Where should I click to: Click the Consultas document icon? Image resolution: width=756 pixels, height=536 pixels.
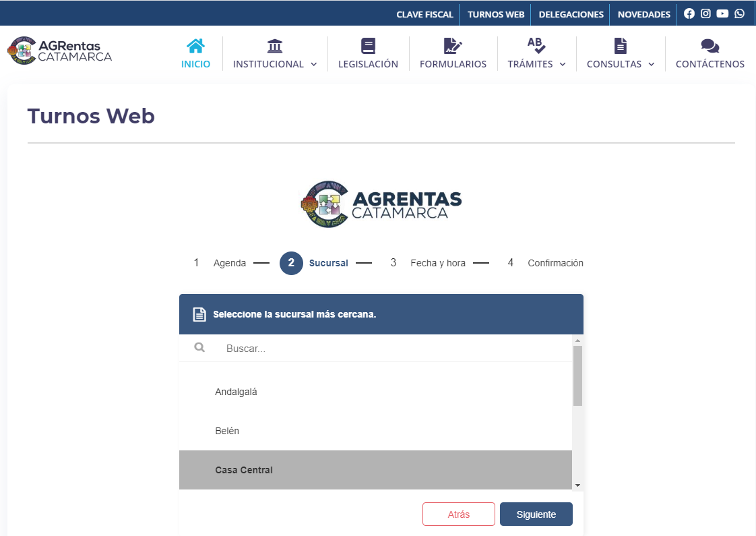tap(621, 47)
